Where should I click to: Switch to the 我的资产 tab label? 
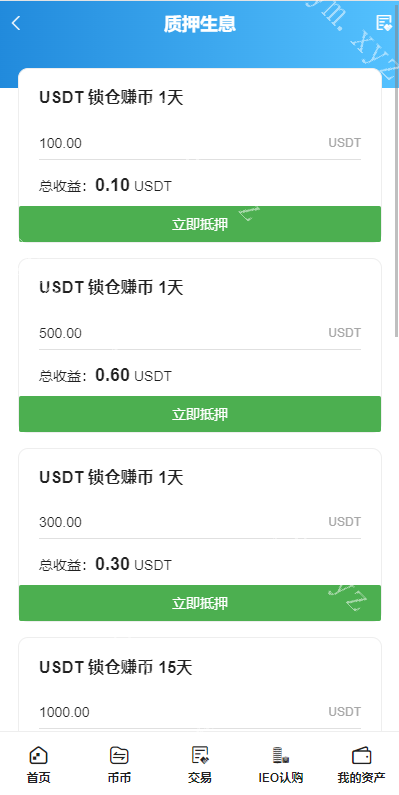(x=361, y=777)
